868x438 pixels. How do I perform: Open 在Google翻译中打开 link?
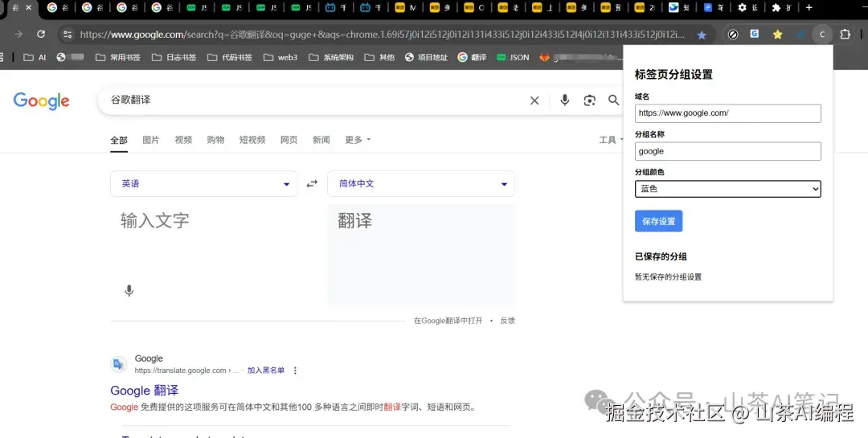pos(448,321)
